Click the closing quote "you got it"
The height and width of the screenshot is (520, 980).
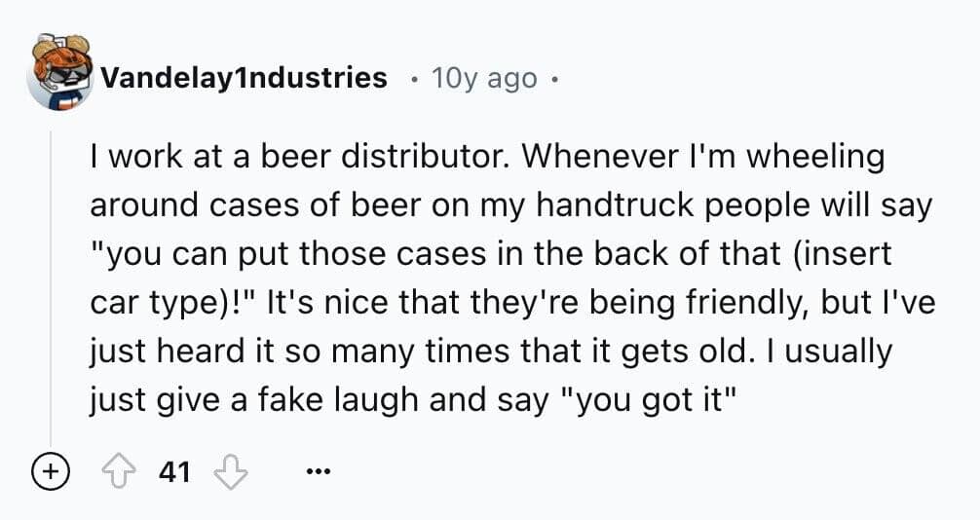click(x=643, y=400)
